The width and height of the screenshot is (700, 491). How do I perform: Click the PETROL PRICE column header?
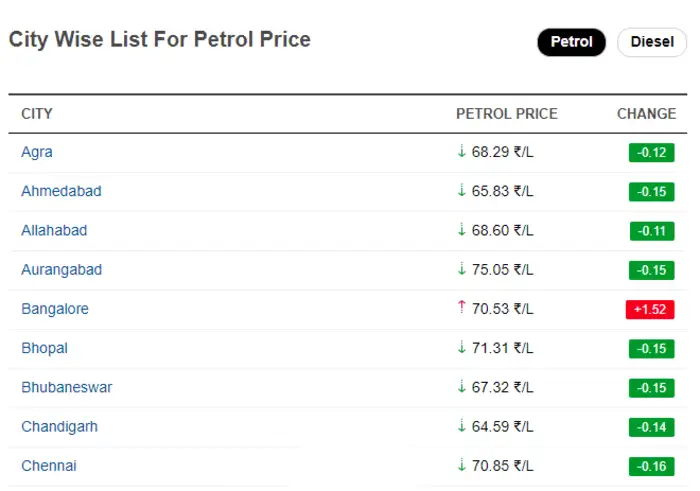tap(506, 114)
